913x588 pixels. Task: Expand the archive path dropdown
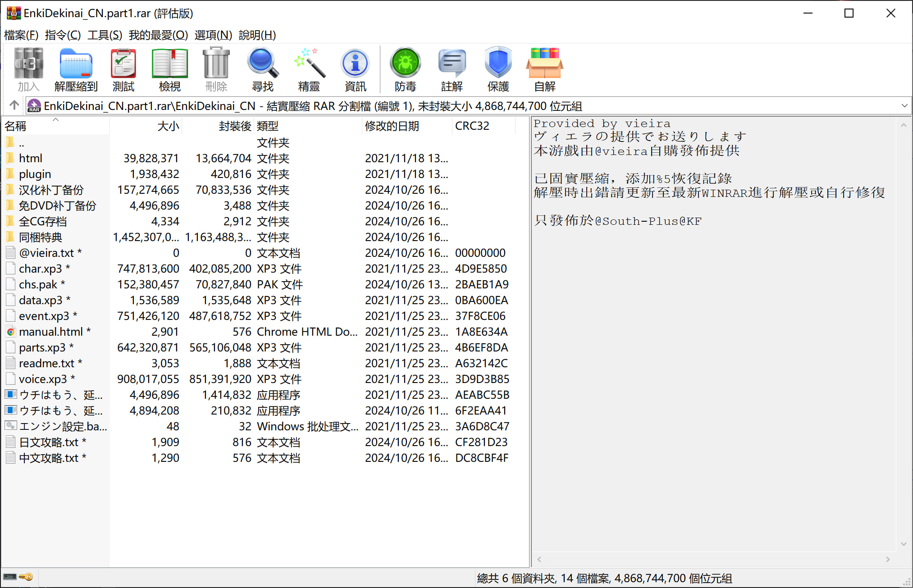pos(904,106)
